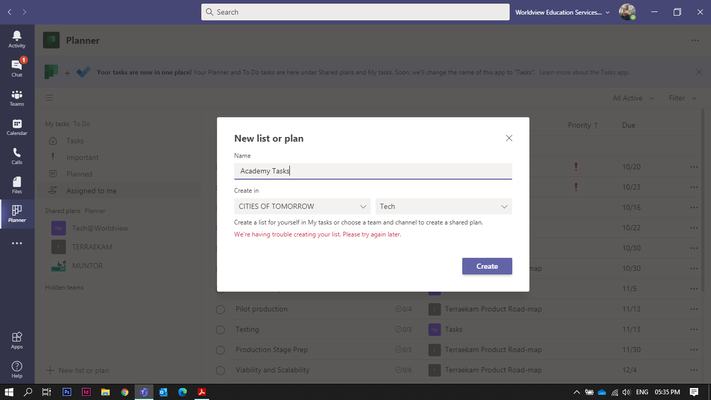Screen dimensions: 711x400
Task: Navigate back with left arrow
Action: (x=10, y=12)
